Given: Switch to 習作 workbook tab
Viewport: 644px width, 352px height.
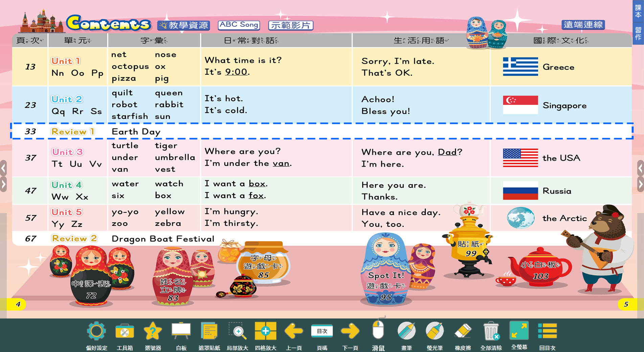Looking at the screenshot, I should point(638,33).
